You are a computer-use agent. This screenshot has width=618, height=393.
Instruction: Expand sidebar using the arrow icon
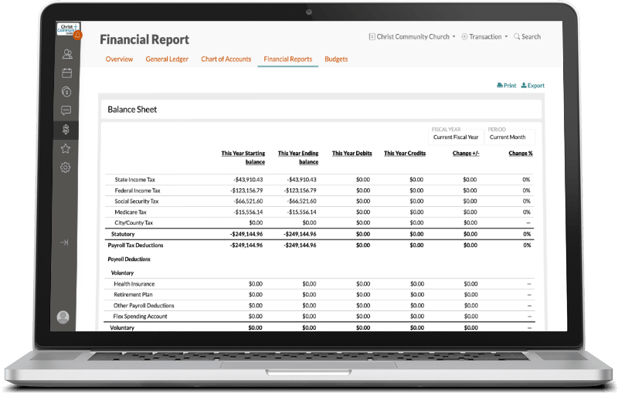(x=64, y=242)
